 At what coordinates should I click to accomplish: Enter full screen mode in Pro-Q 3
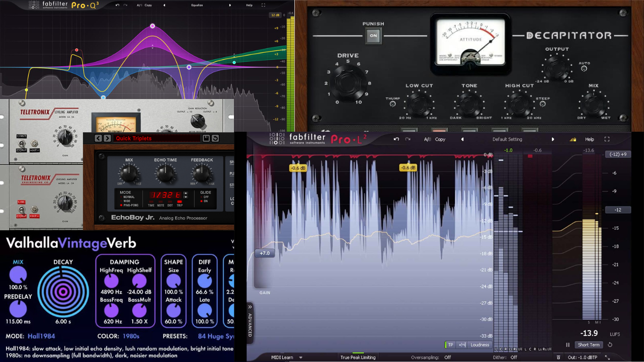(263, 5)
